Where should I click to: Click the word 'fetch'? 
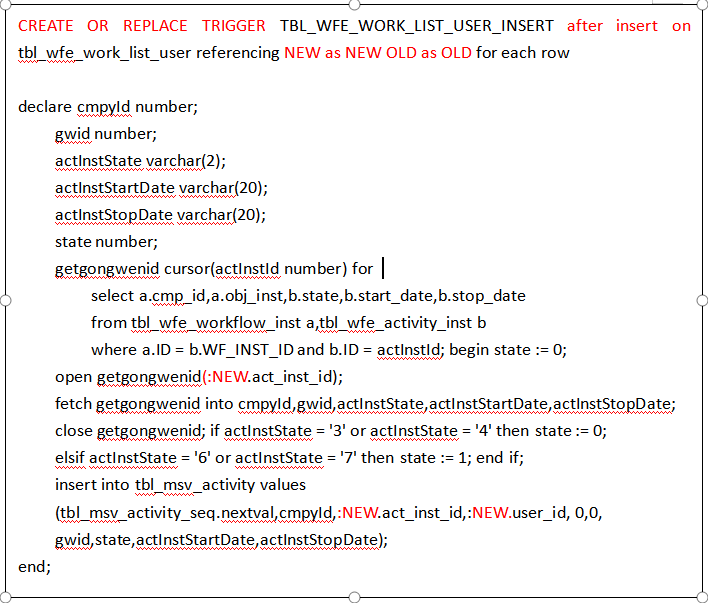pos(73,404)
